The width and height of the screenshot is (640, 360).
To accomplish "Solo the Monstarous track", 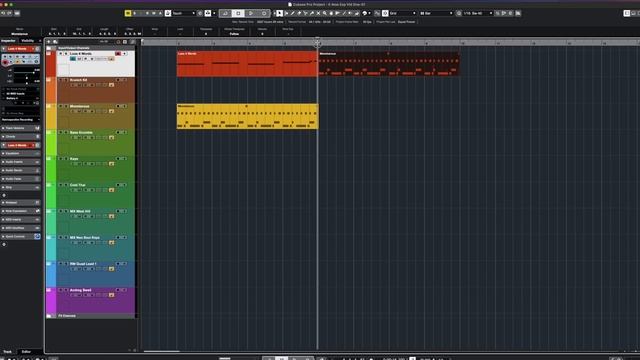I will pyautogui.click(x=66, y=106).
